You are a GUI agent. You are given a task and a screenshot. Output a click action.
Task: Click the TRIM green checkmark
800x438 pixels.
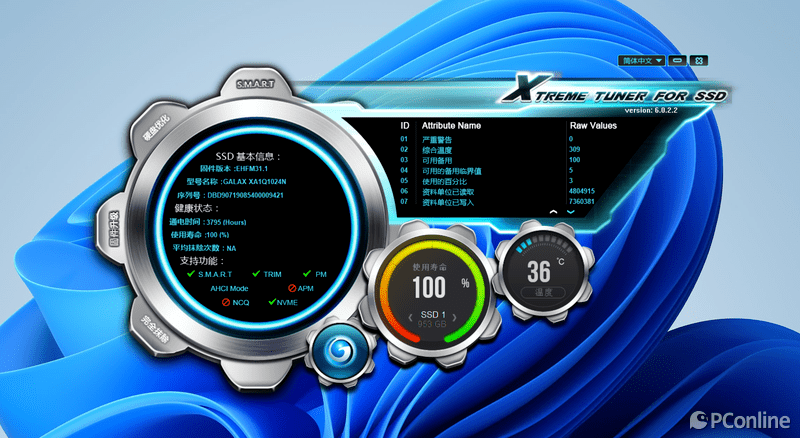[256, 273]
